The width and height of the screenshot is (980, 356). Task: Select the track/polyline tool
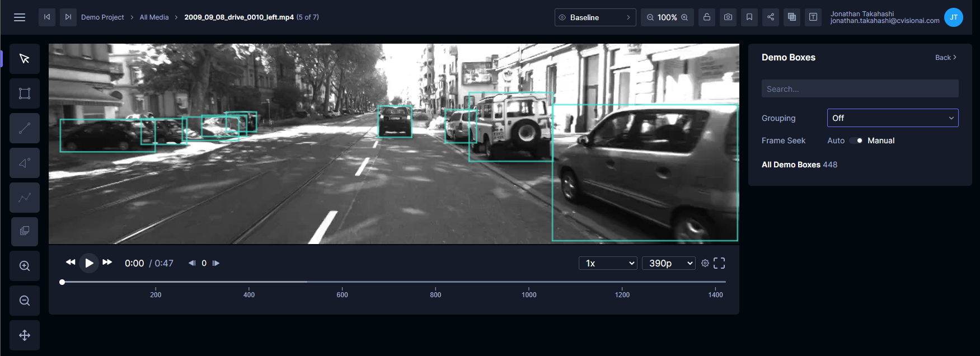tap(25, 198)
